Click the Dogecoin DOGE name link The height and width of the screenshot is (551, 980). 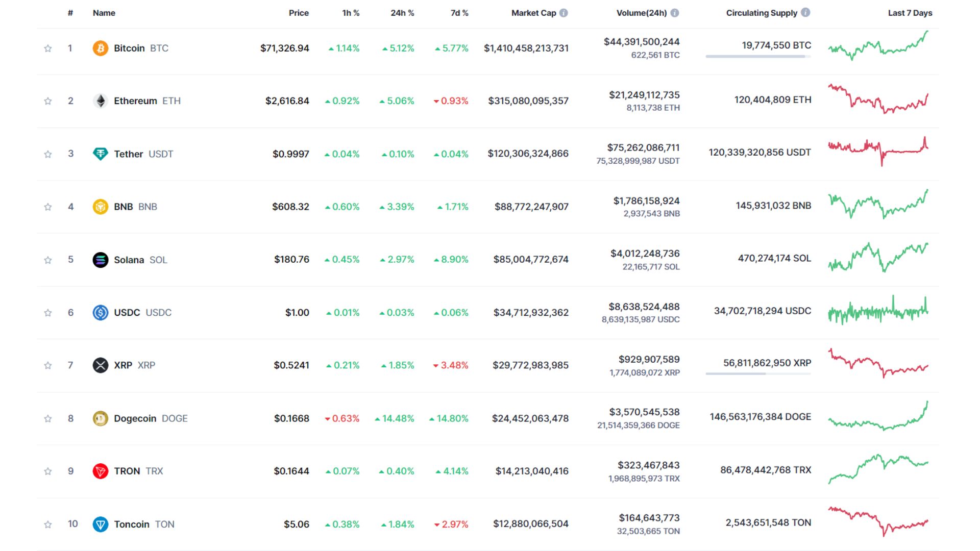pyautogui.click(x=135, y=418)
